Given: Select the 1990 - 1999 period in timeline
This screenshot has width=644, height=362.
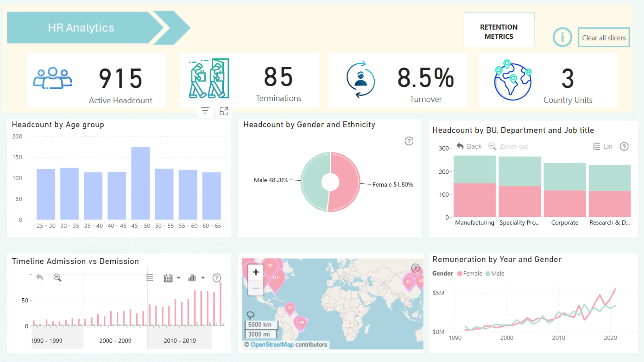Looking at the screenshot, I should (x=47, y=341).
